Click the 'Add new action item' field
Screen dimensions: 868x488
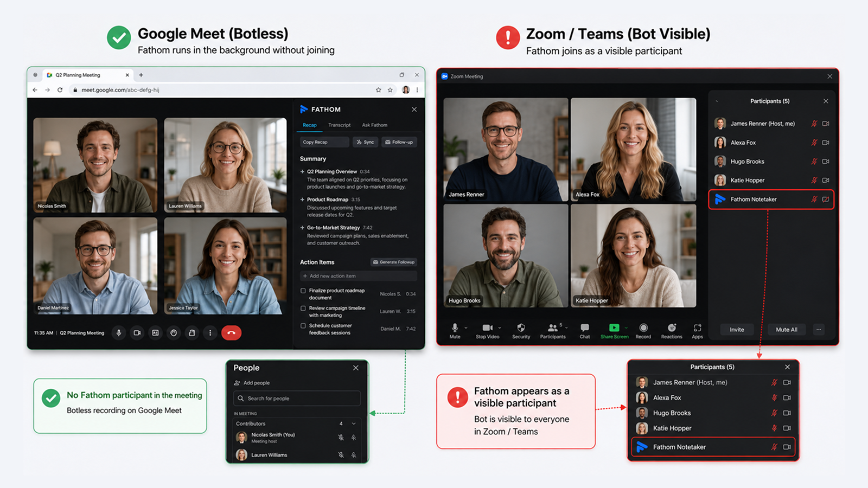(x=359, y=276)
